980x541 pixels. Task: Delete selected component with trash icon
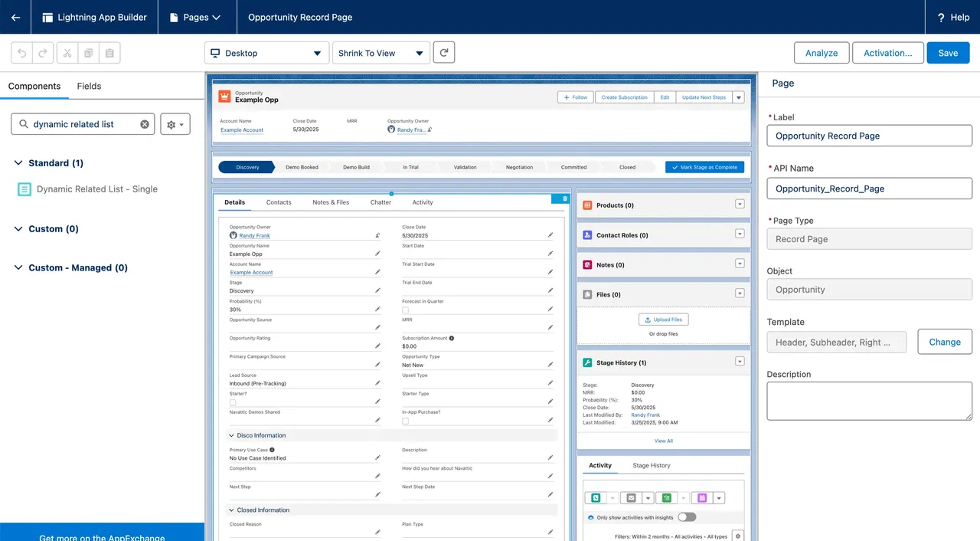[565, 198]
